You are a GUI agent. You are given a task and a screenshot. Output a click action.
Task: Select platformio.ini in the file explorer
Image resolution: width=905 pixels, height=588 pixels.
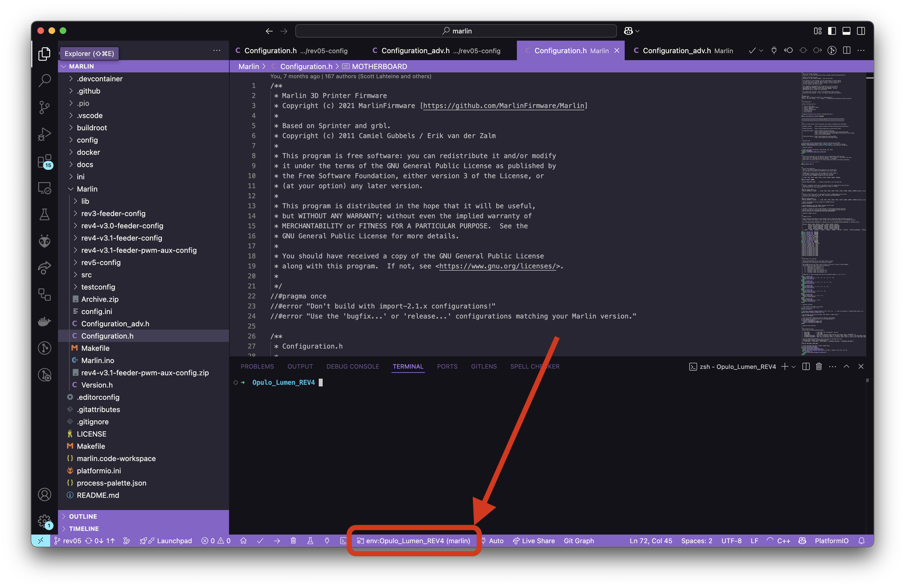143,471
